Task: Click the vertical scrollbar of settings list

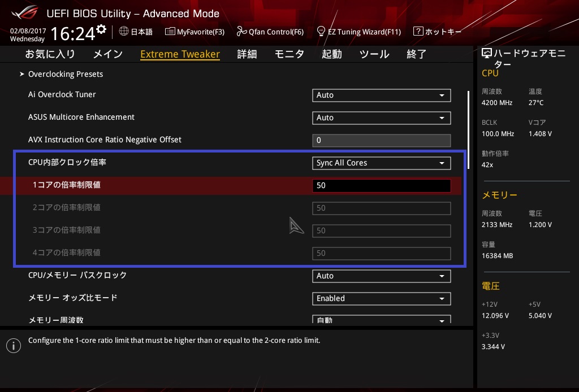Action: coord(468,130)
